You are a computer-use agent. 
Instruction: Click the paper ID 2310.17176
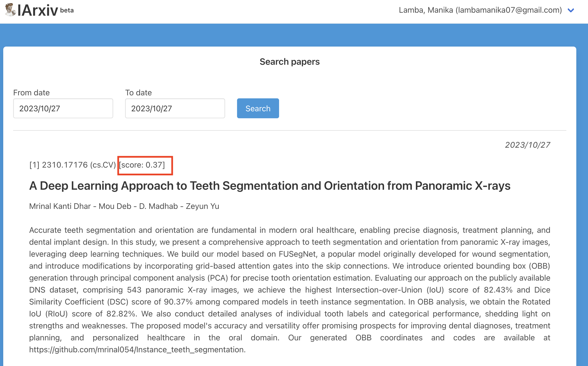point(65,165)
